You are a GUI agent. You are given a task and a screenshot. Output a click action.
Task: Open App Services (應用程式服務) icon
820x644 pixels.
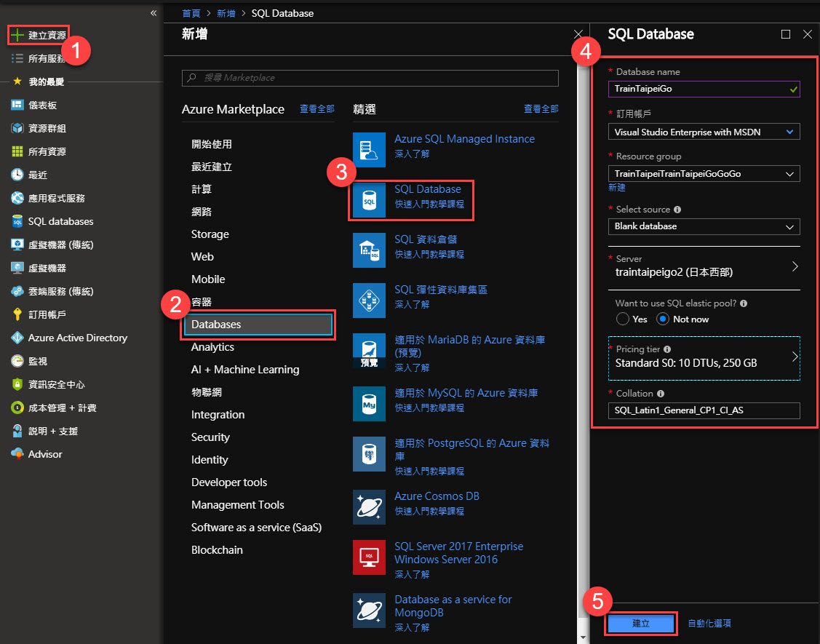[x=17, y=198]
